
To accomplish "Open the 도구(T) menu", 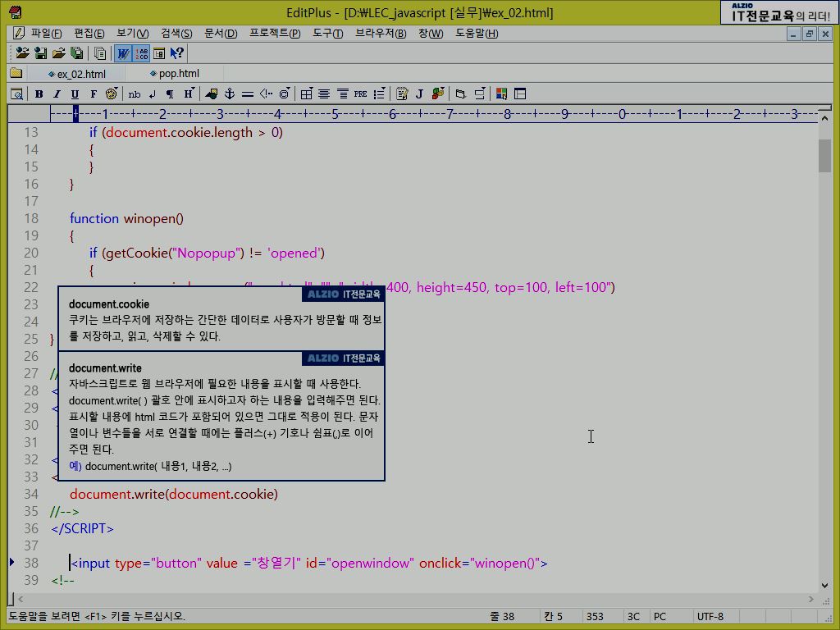I will 328,33.
